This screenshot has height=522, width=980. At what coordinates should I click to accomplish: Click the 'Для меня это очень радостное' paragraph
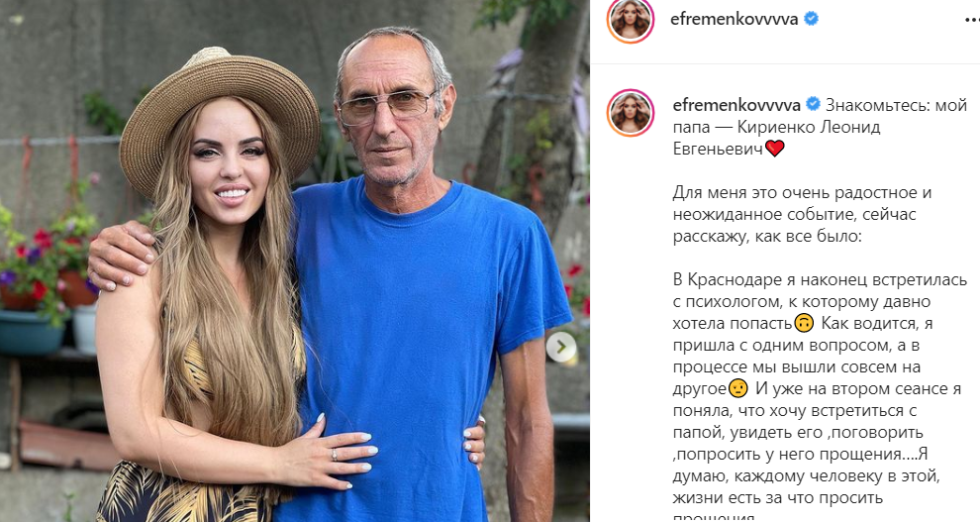point(803,214)
